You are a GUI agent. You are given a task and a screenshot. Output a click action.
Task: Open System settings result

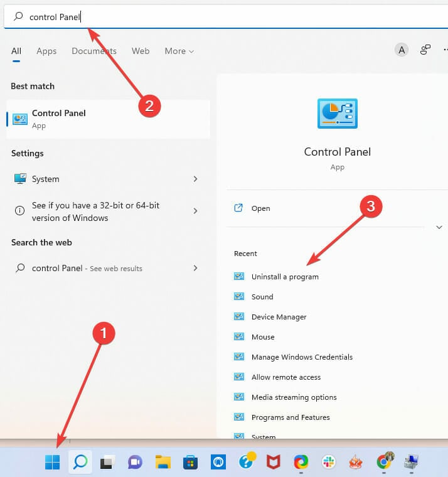[108, 179]
